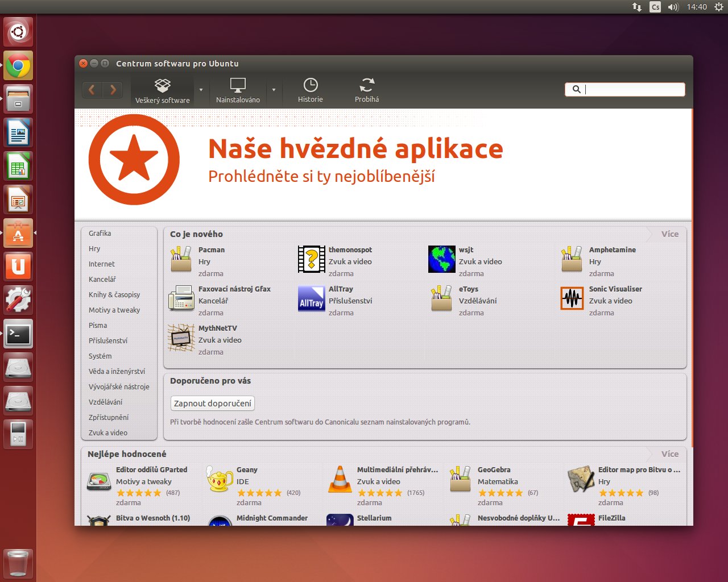Image resolution: width=728 pixels, height=582 pixels.
Task: Open the AllTray app icon
Action: (311, 300)
